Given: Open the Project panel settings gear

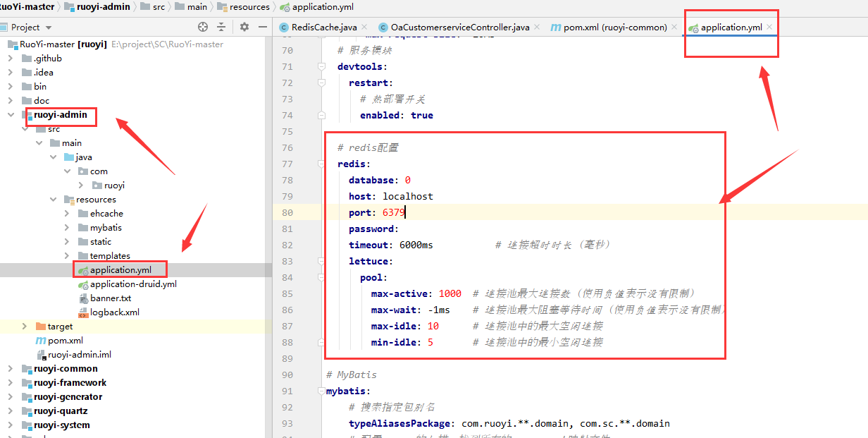Looking at the screenshot, I should [242, 27].
